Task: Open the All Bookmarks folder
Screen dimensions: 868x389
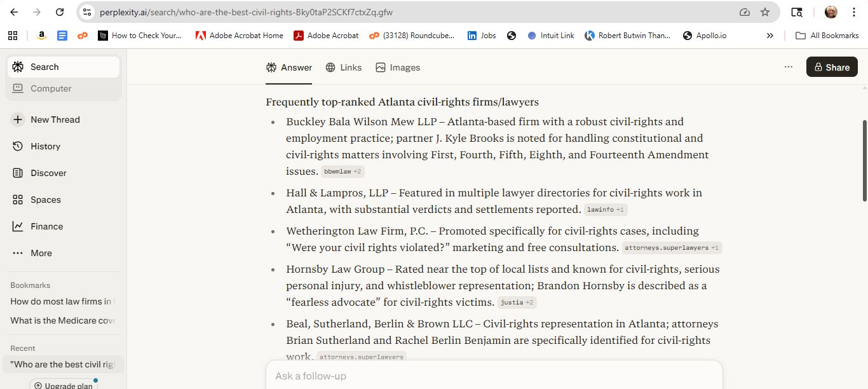Action: (x=827, y=36)
